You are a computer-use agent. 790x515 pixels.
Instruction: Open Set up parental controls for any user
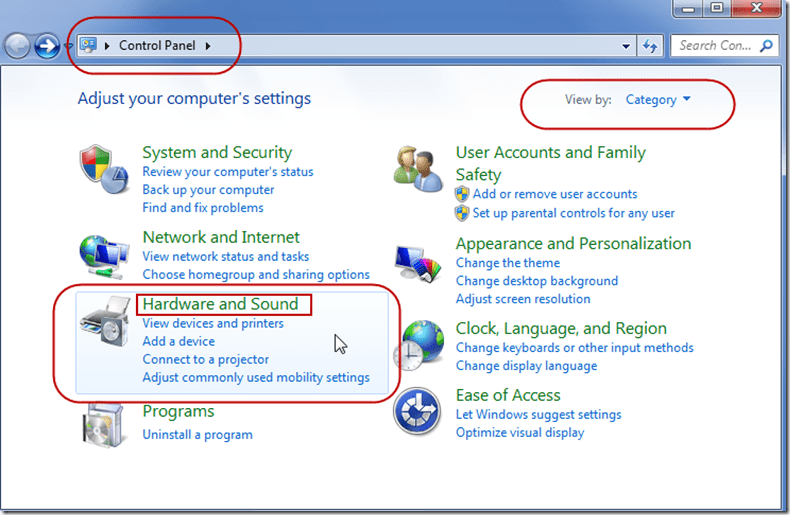(x=573, y=213)
